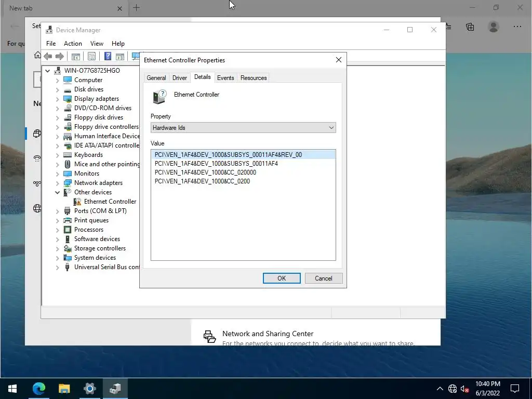Expand the System devices node
The width and height of the screenshot is (532, 399).
tap(57, 258)
